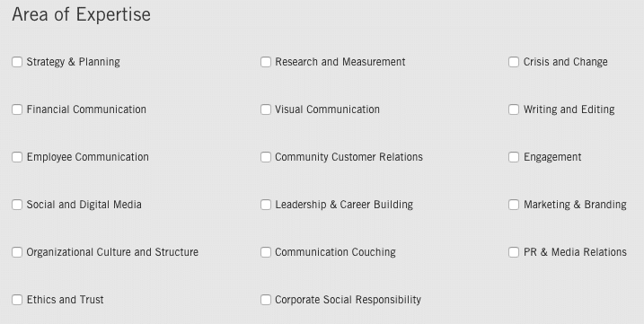644x324 pixels.
Task: Click the Engagement label text
Action: 552,157
